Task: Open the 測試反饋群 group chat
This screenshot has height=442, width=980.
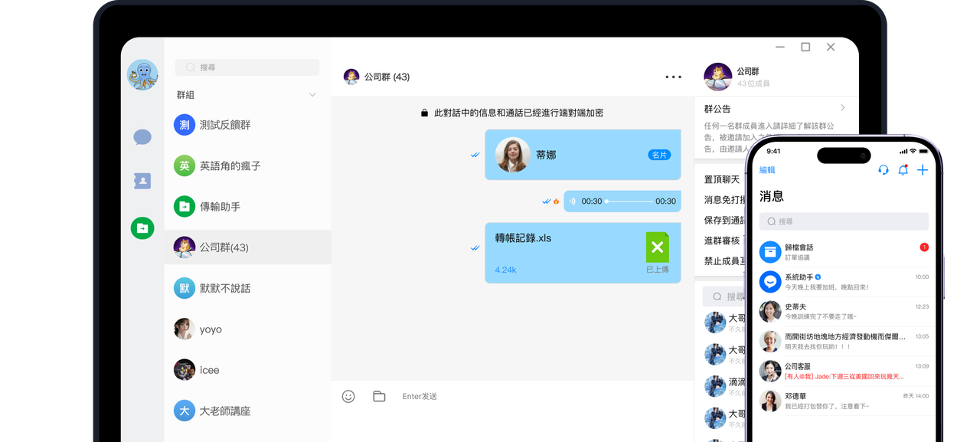Action: click(247, 125)
